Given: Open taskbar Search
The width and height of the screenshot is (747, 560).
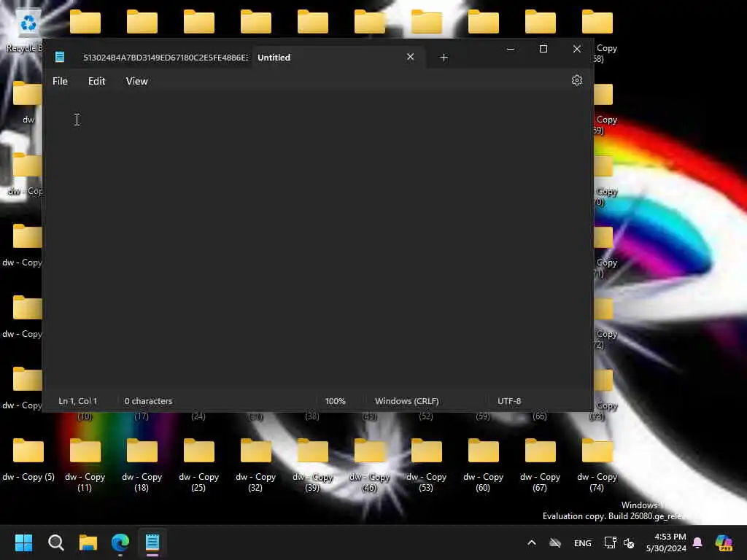Looking at the screenshot, I should 55,542.
